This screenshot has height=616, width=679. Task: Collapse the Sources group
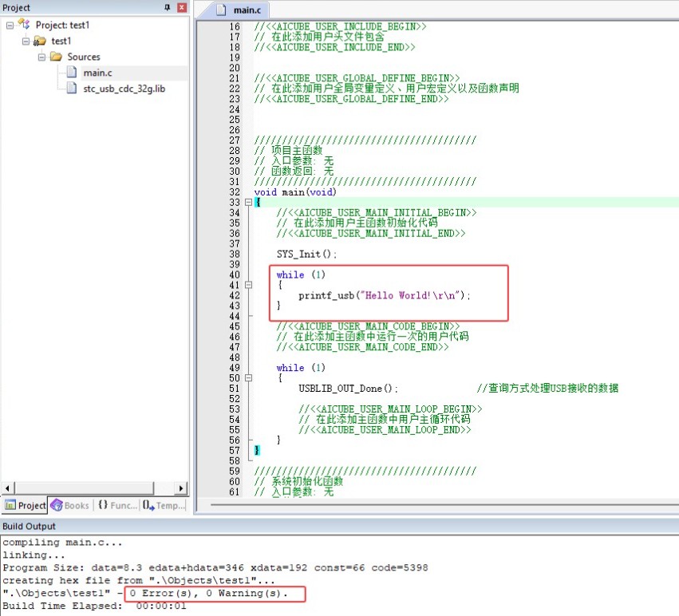click(x=41, y=57)
